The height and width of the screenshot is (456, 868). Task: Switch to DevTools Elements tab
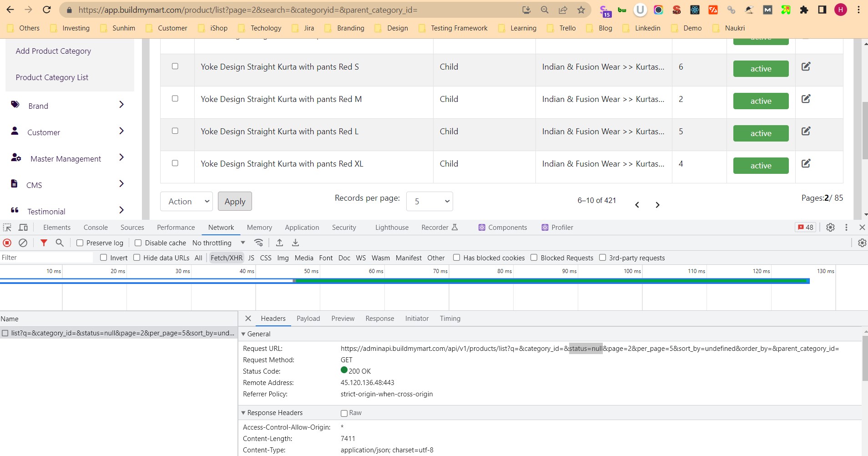57,227
